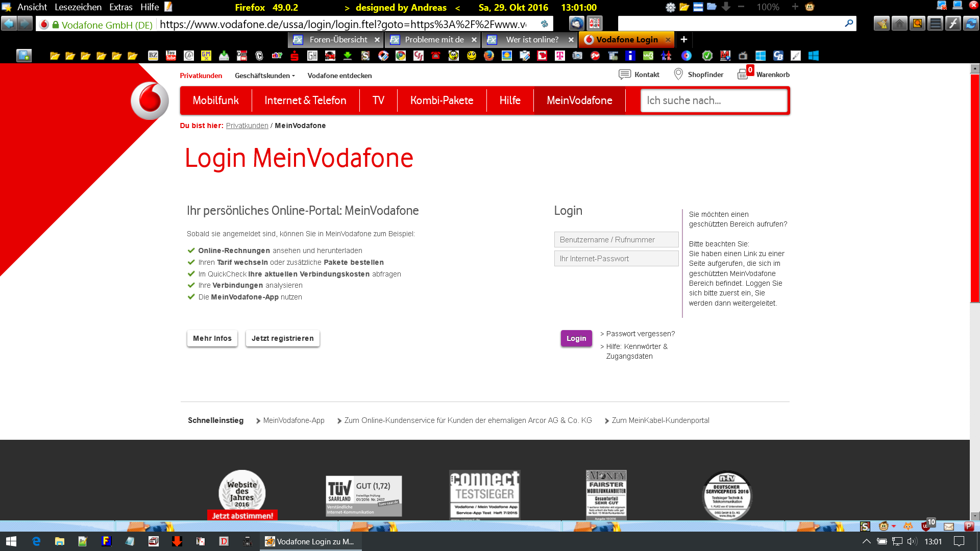980x551 pixels.
Task: Click the YouTube bookmark icon
Action: tap(171, 56)
